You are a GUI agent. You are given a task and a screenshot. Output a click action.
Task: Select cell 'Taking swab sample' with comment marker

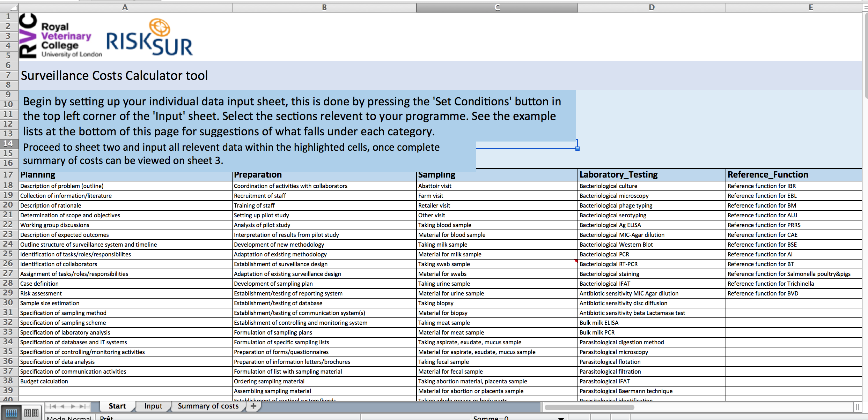coord(497,264)
